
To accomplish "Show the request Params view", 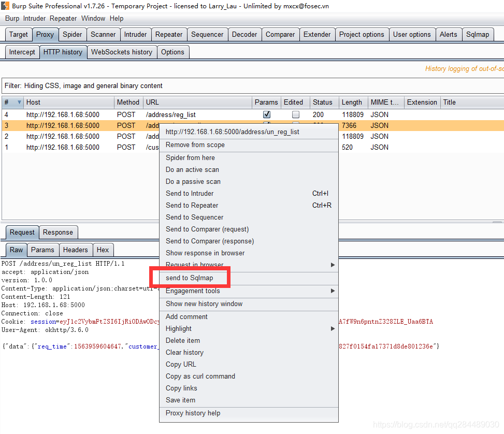I will (x=43, y=250).
